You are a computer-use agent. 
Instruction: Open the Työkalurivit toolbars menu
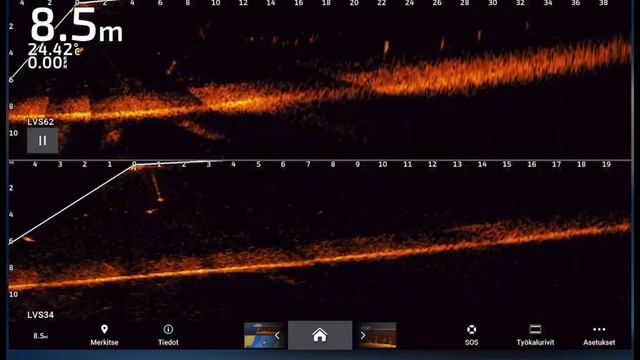pos(535,335)
